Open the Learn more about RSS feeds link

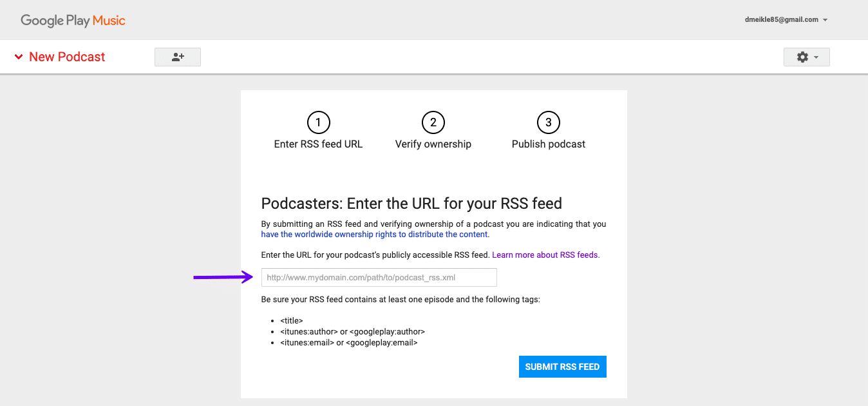click(x=545, y=255)
